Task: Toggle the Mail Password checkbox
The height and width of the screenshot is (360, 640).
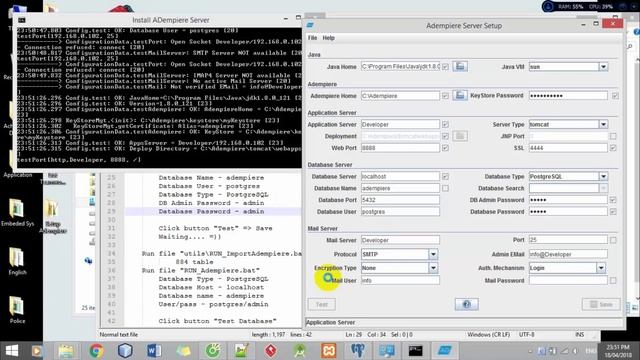Action: point(613,280)
